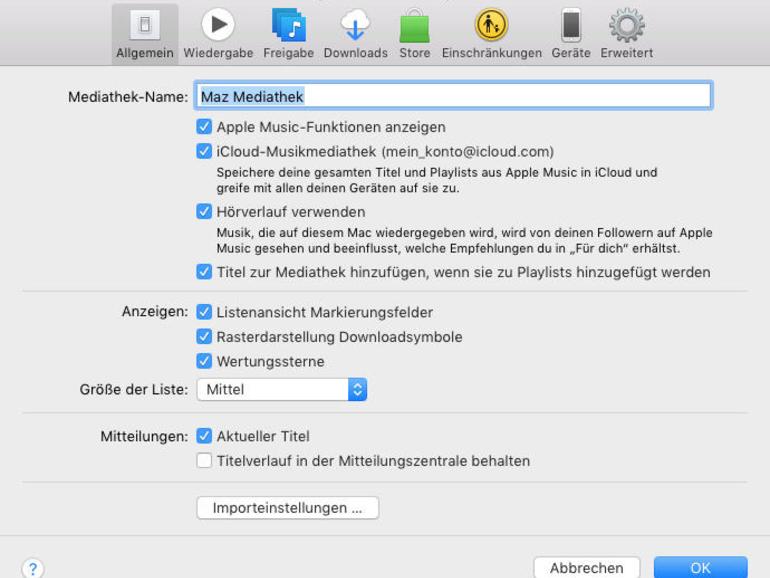Toggle iCloud-Musikmediathek checkbox
This screenshot has width=770, height=578.
pos(204,151)
